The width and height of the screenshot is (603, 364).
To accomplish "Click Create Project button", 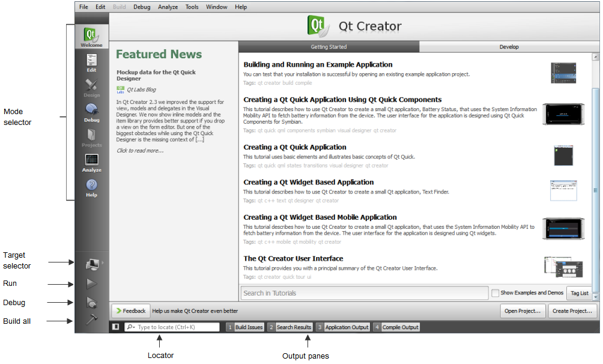I will [572, 311].
